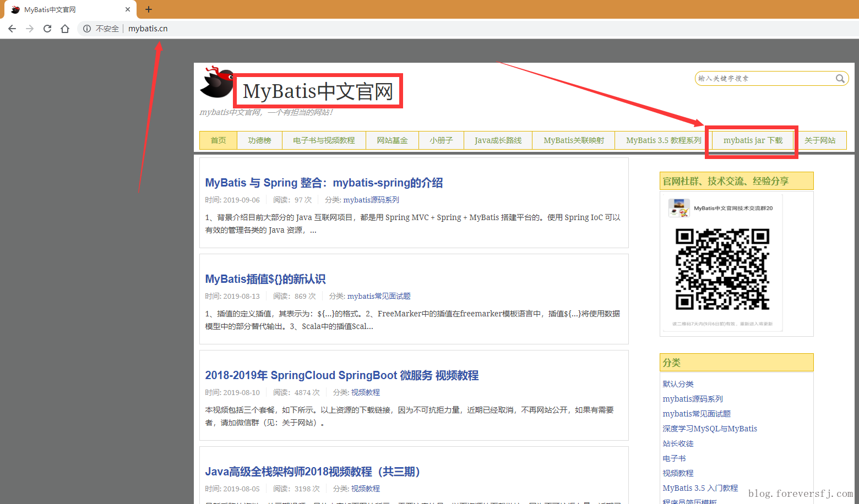
Task: Open article MyBatis插值${}的新认识
Action: click(265, 279)
